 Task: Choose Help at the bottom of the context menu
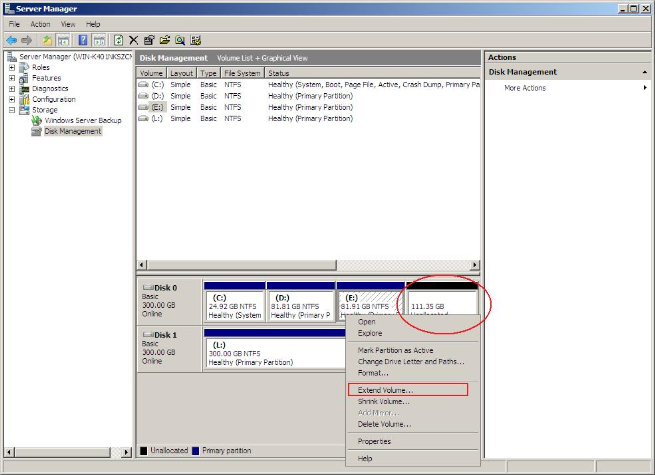pyautogui.click(x=413, y=458)
